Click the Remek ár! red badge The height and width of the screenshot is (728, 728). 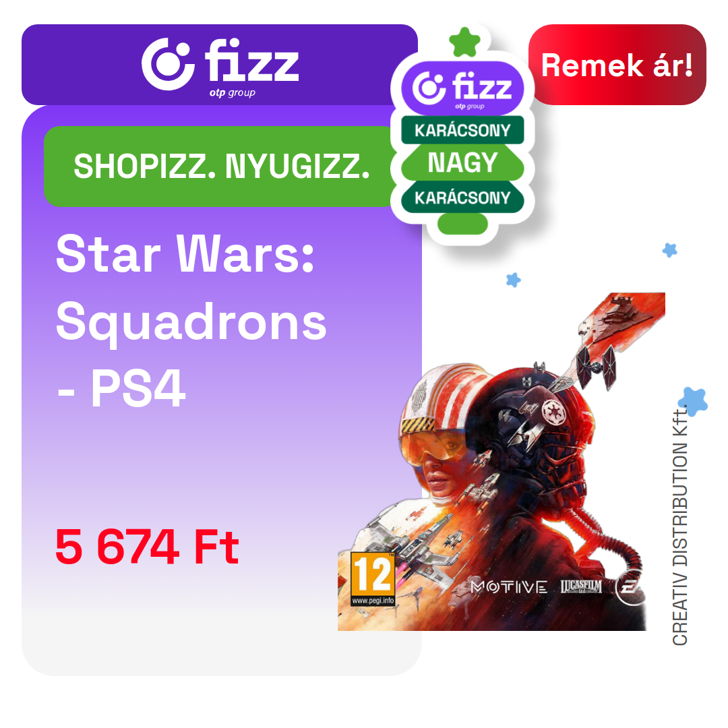coord(617,65)
